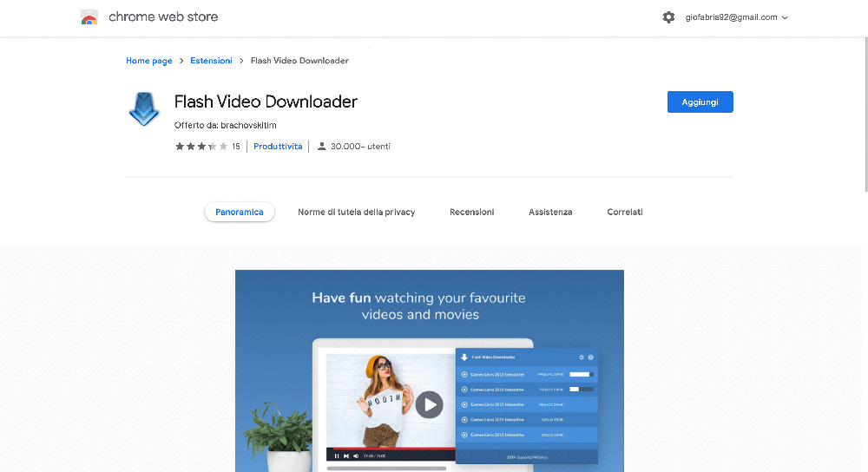
Task: Click the 15 ratings count
Action: pos(236,146)
